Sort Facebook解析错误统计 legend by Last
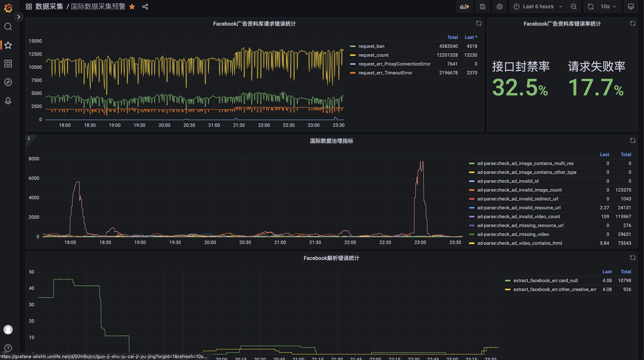Screen dimensions: 644x360 pos(607,272)
